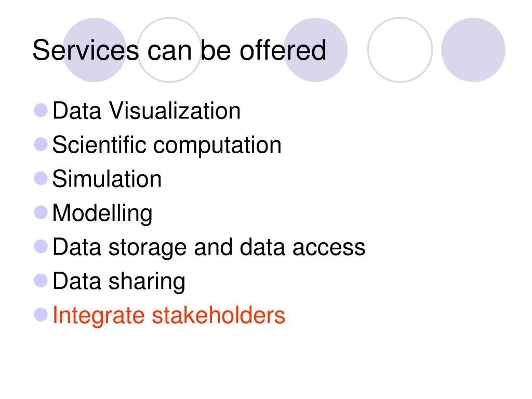Click the filled circle behind the word Services
532x399 pixels.
[x=95, y=50]
